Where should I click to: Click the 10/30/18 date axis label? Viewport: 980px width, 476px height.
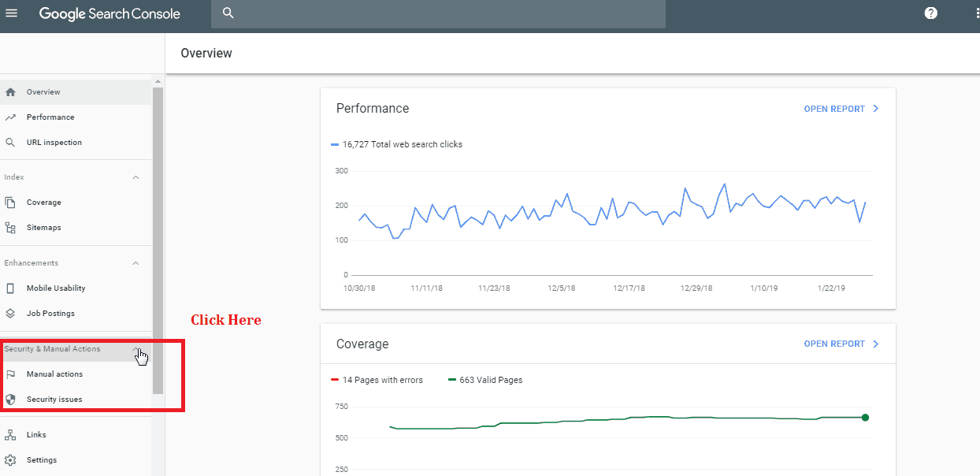[x=359, y=288]
